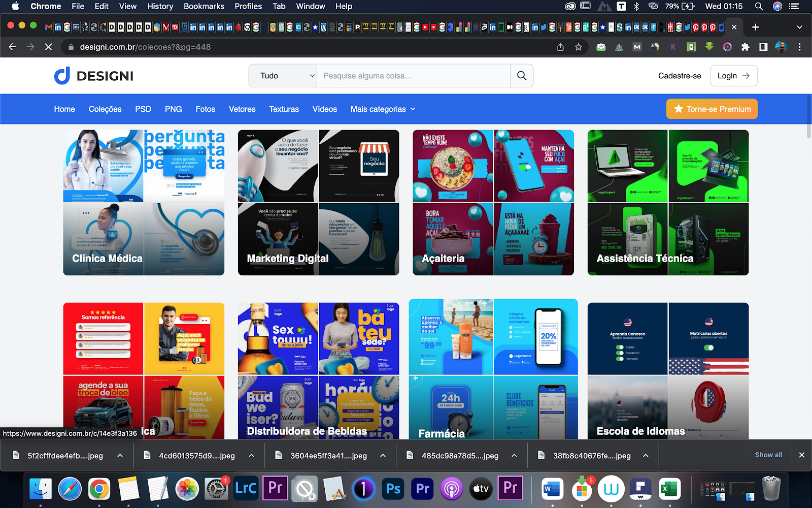Open the Trash in the Dock
Image resolution: width=812 pixels, height=508 pixels.
click(771, 489)
